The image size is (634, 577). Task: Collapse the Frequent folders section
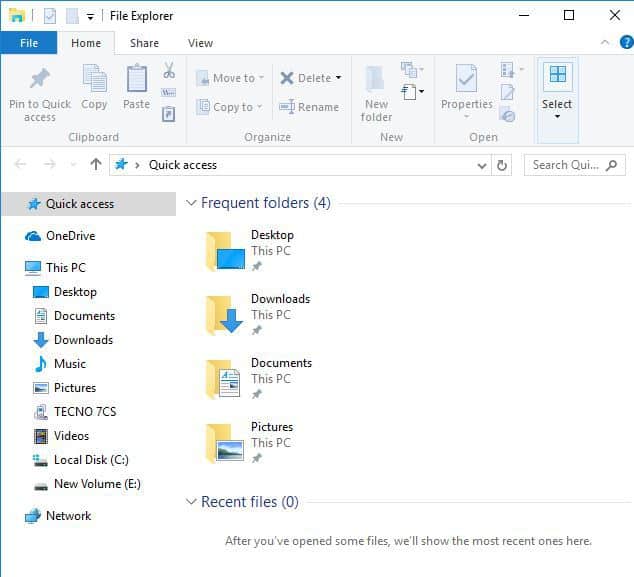[190, 203]
